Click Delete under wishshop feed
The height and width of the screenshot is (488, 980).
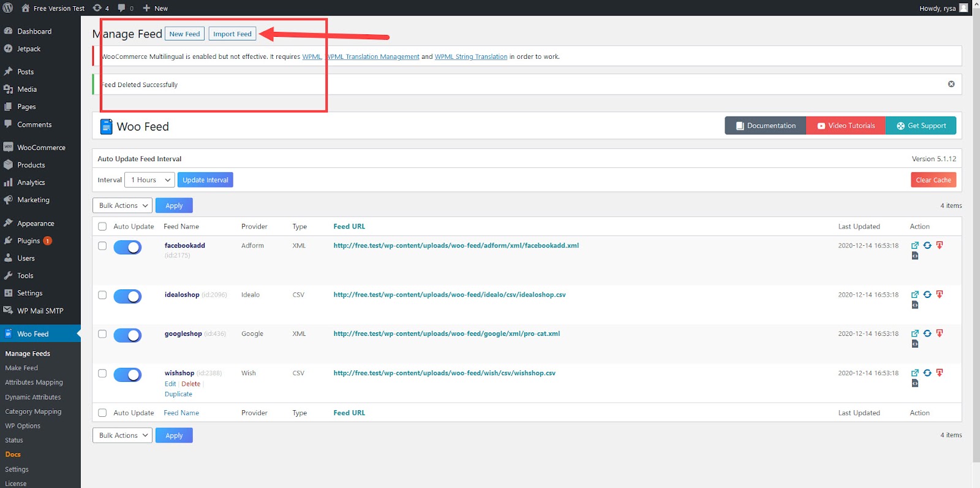(191, 384)
